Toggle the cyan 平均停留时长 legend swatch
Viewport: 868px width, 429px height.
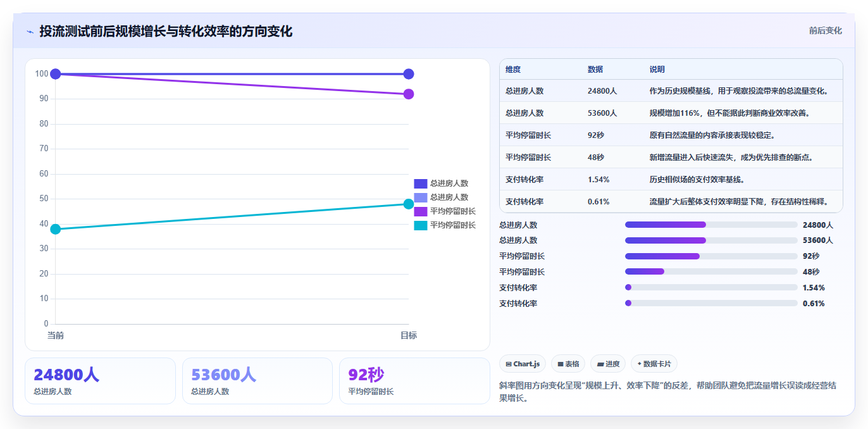(421, 225)
